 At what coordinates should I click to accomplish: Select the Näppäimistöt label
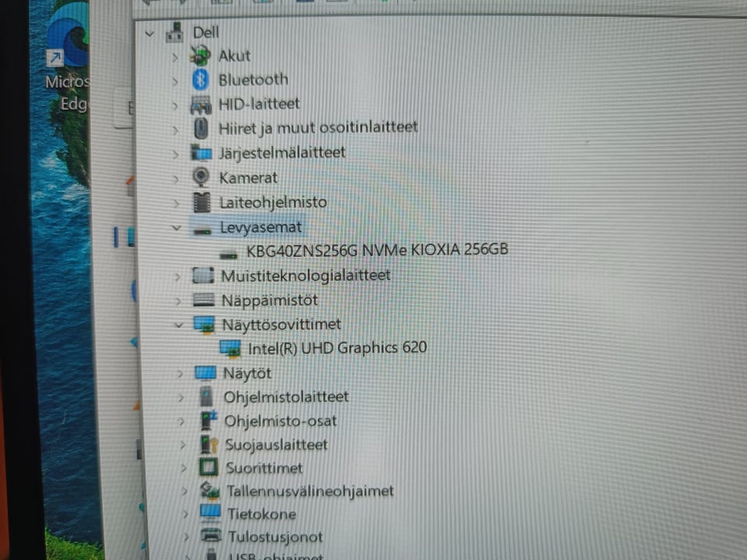tap(270, 300)
